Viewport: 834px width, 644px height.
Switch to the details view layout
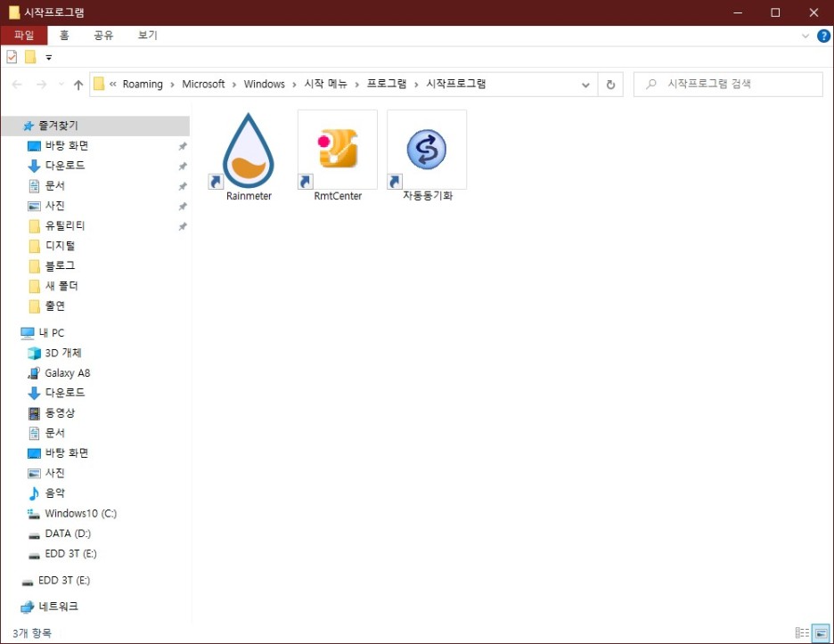[x=802, y=632]
